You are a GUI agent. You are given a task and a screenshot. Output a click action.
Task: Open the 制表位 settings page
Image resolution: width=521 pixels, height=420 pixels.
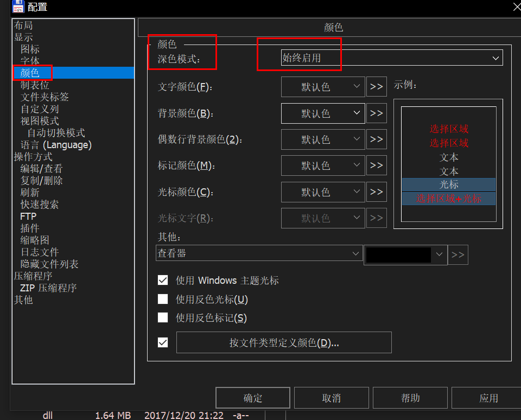coord(35,85)
